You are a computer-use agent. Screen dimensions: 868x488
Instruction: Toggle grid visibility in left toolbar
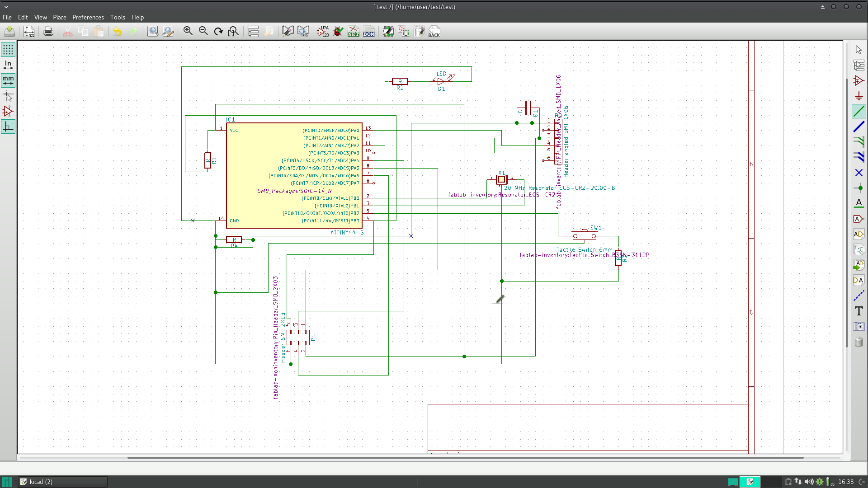coord(8,50)
